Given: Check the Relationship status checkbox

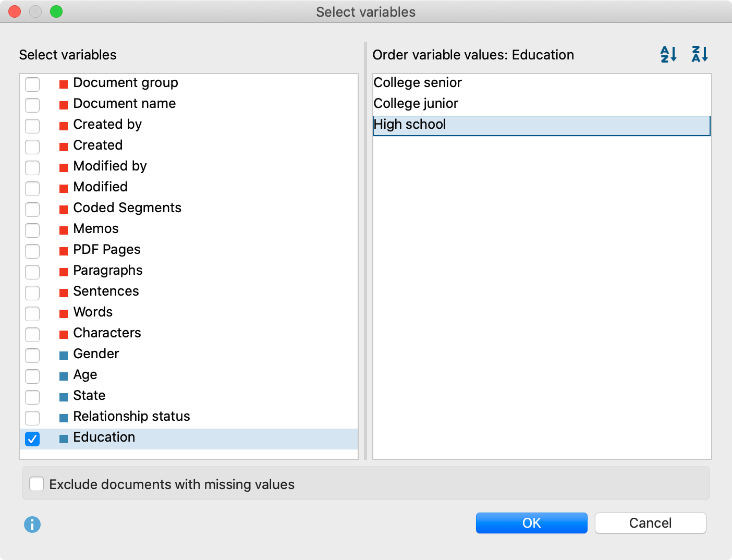Looking at the screenshot, I should point(32,418).
